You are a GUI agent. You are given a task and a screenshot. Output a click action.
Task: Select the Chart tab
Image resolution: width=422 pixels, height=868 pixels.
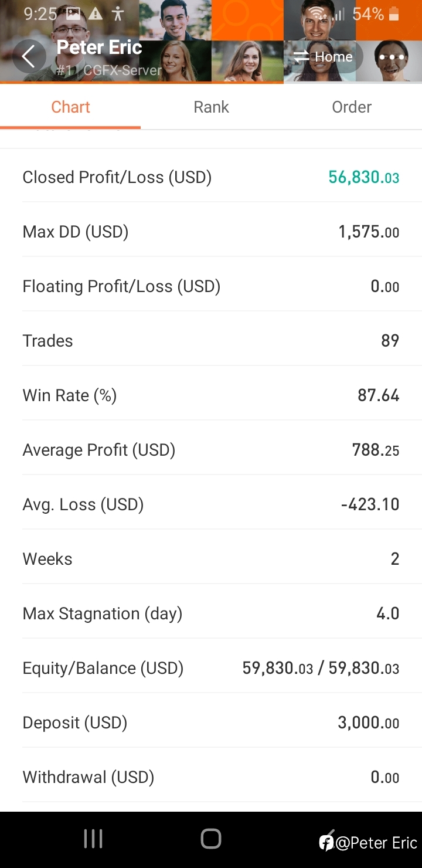(70, 107)
